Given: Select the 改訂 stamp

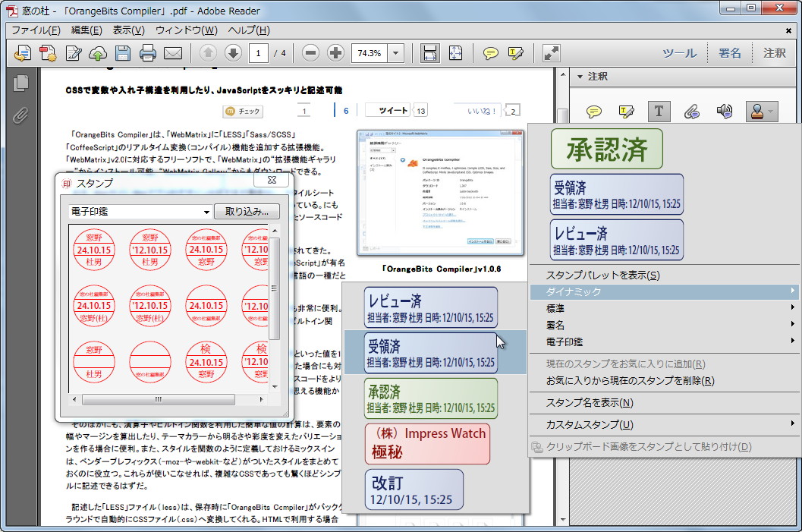Looking at the screenshot, I should pyautogui.click(x=414, y=490).
